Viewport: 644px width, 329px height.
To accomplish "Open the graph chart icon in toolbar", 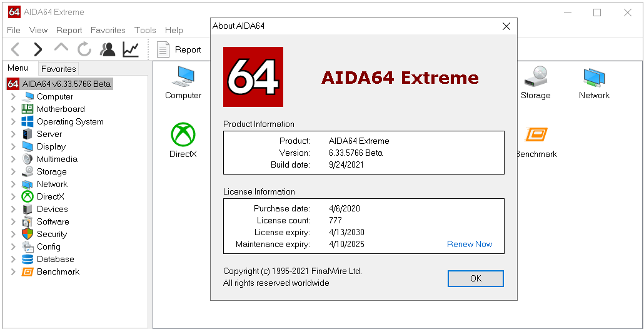I will [131, 49].
